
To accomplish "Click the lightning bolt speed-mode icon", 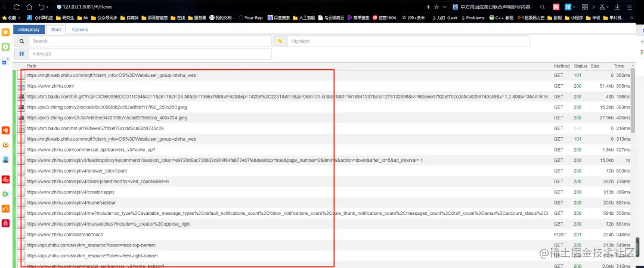I will click(429, 7).
